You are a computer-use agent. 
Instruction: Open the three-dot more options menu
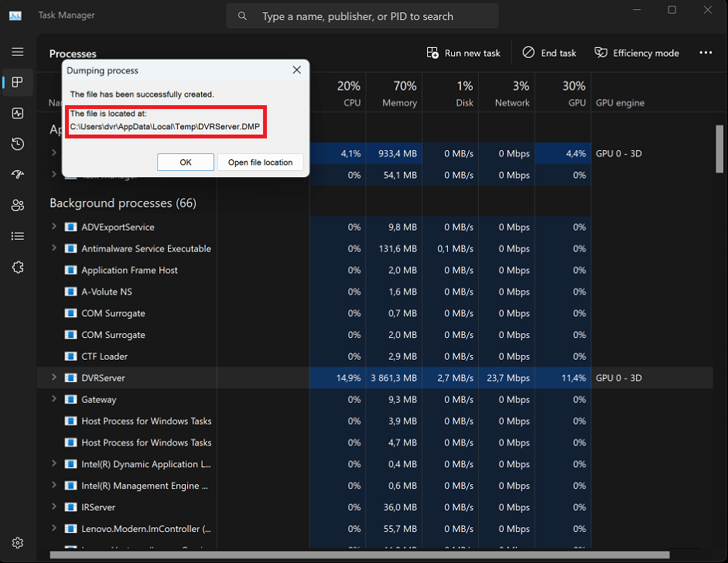(706, 53)
